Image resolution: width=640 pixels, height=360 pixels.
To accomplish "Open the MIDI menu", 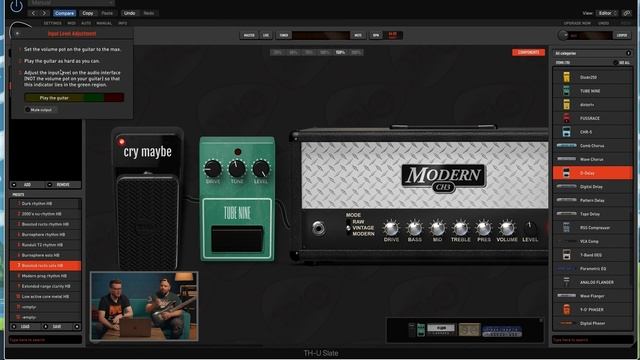I will [x=71, y=23].
